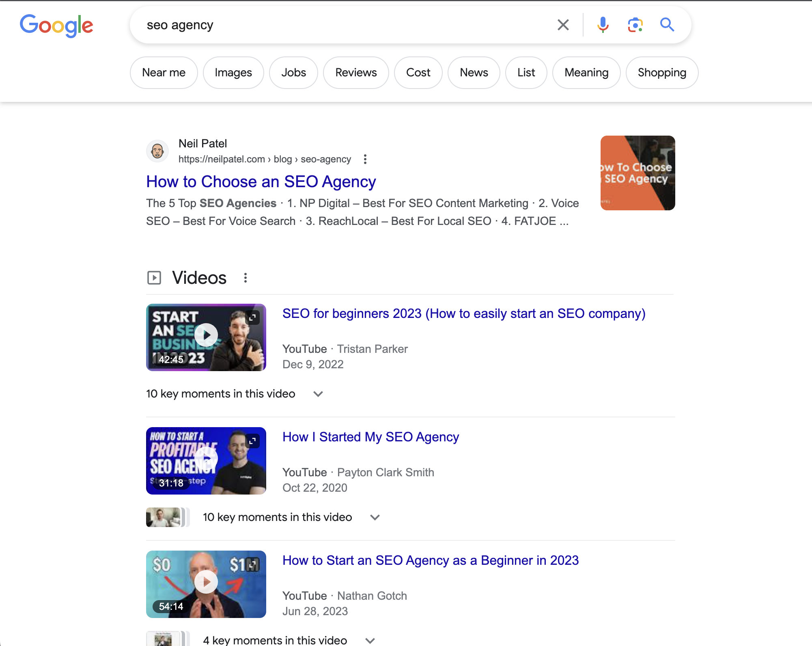Start voice search with the microphone icon

603,25
